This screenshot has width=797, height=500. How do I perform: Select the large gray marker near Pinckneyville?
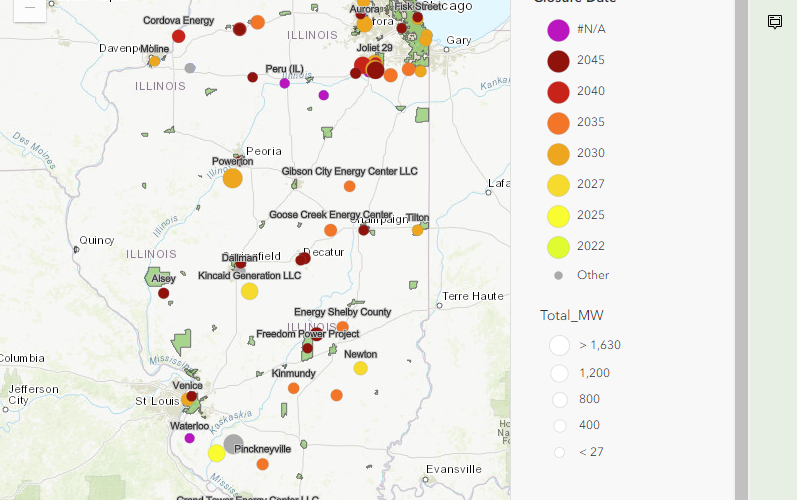(x=233, y=444)
